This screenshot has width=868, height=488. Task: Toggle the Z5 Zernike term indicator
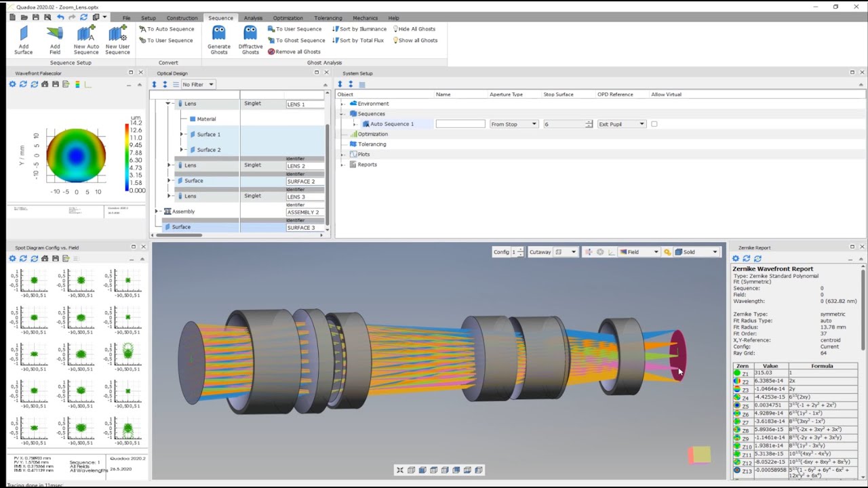click(737, 405)
